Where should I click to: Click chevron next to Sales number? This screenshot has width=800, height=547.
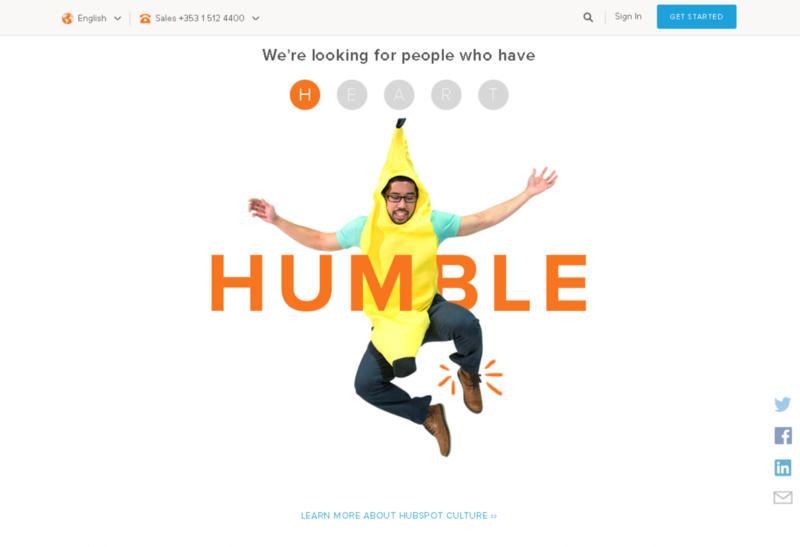point(256,18)
